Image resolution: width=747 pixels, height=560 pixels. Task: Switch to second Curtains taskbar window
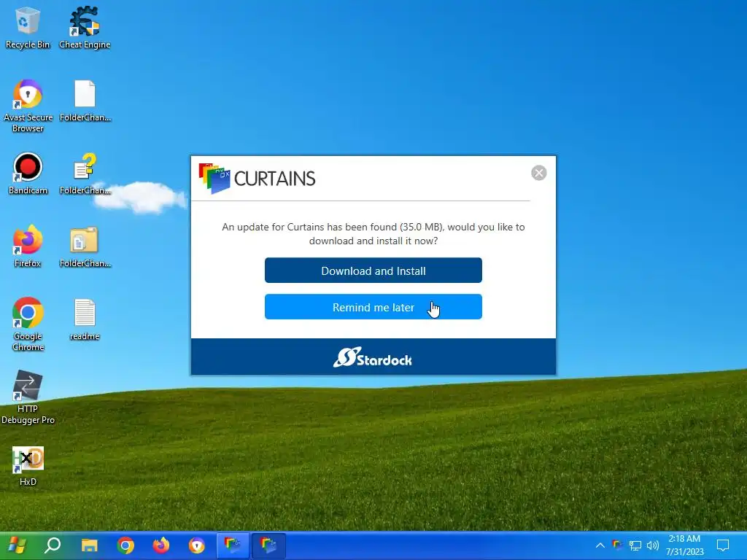point(268,545)
